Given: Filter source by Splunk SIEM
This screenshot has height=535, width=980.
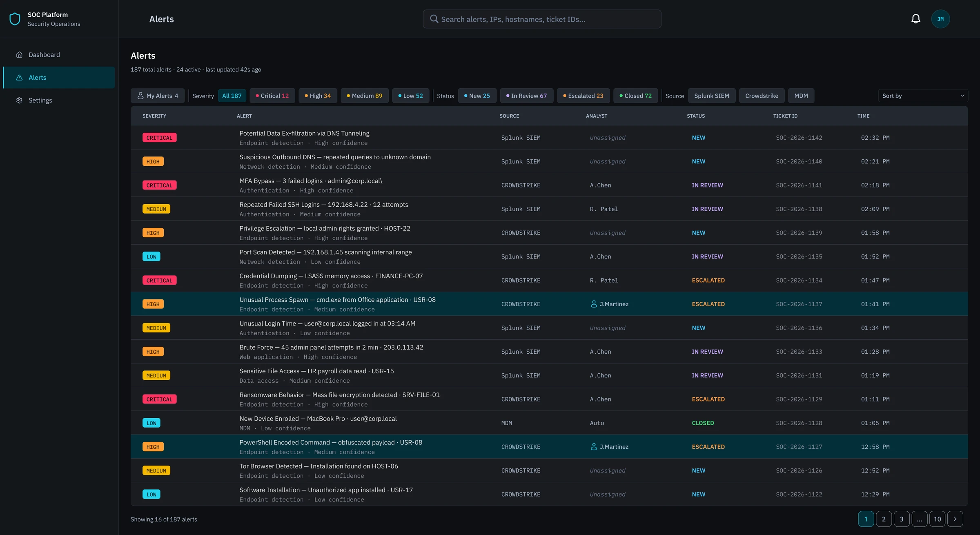Looking at the screenshot, I should click(711, 96).
